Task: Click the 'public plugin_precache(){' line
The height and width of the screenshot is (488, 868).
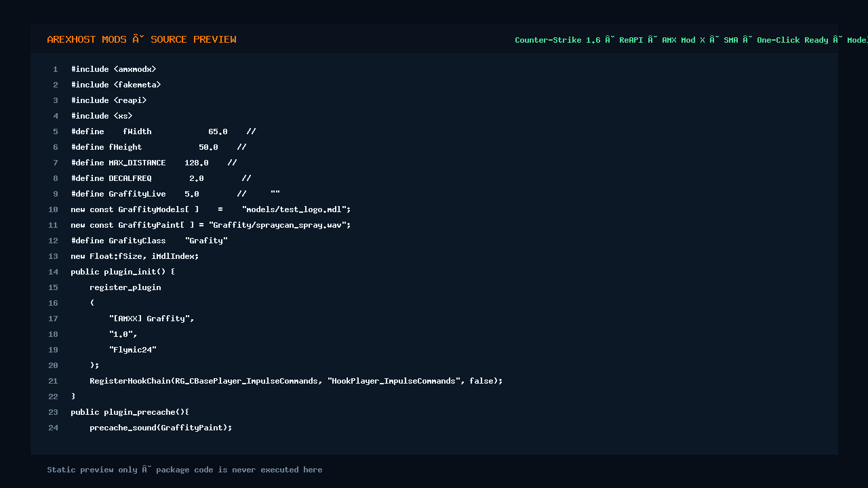Action: click(130, 412)
